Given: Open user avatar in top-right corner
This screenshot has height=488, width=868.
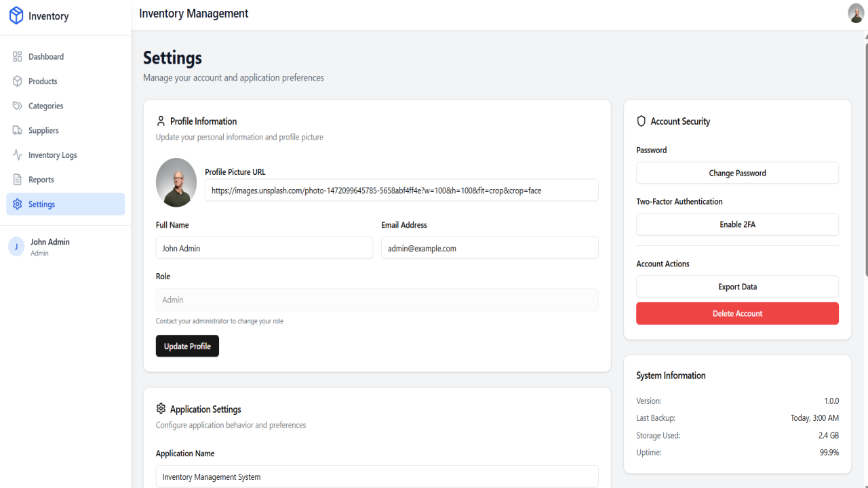Looking at the screenshot, I should (x=856, y=13).
